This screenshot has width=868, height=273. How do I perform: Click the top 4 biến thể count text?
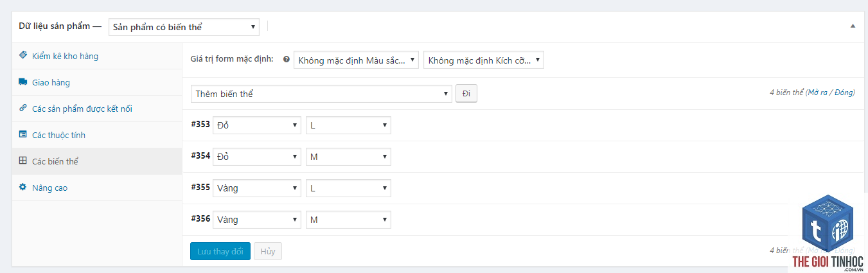click(x=786, y=92)
